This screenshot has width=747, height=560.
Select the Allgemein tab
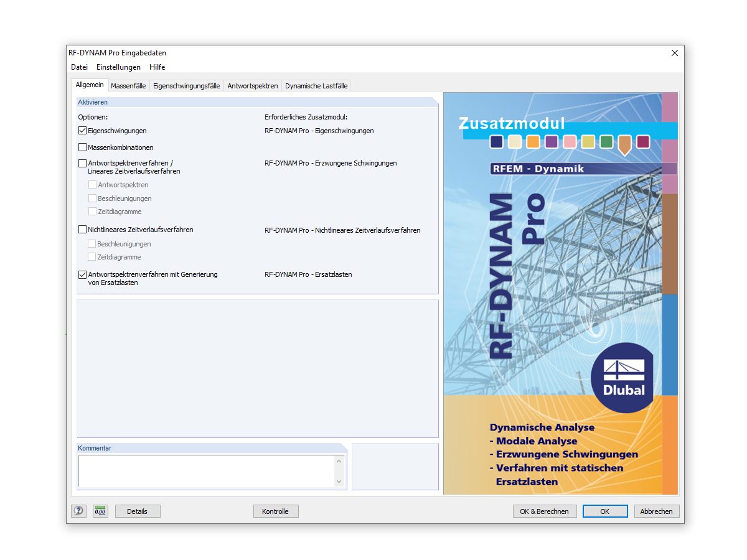[90, 85]
